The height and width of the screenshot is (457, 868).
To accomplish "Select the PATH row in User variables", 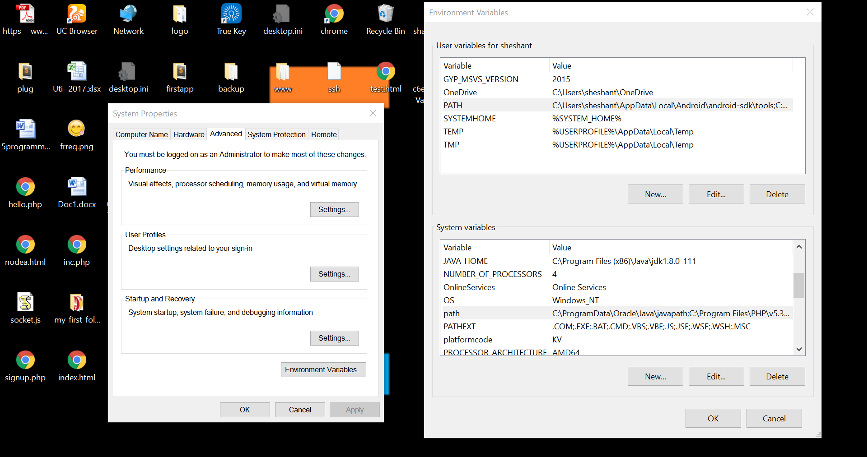I will coord(617,105).
